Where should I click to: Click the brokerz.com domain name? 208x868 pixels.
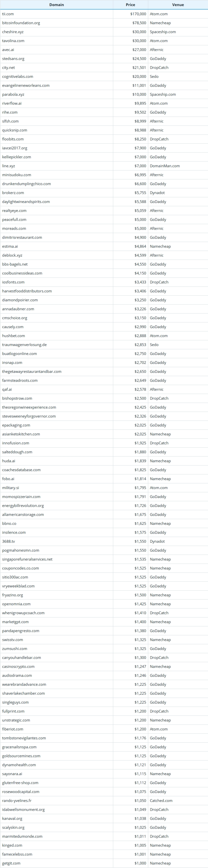point(13,193)
